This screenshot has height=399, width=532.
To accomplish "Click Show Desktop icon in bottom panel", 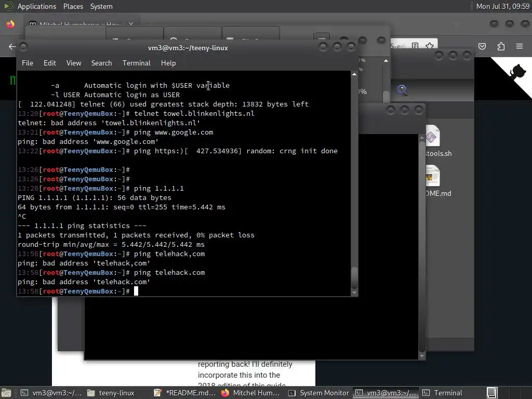I will click(x=6, y=393).
